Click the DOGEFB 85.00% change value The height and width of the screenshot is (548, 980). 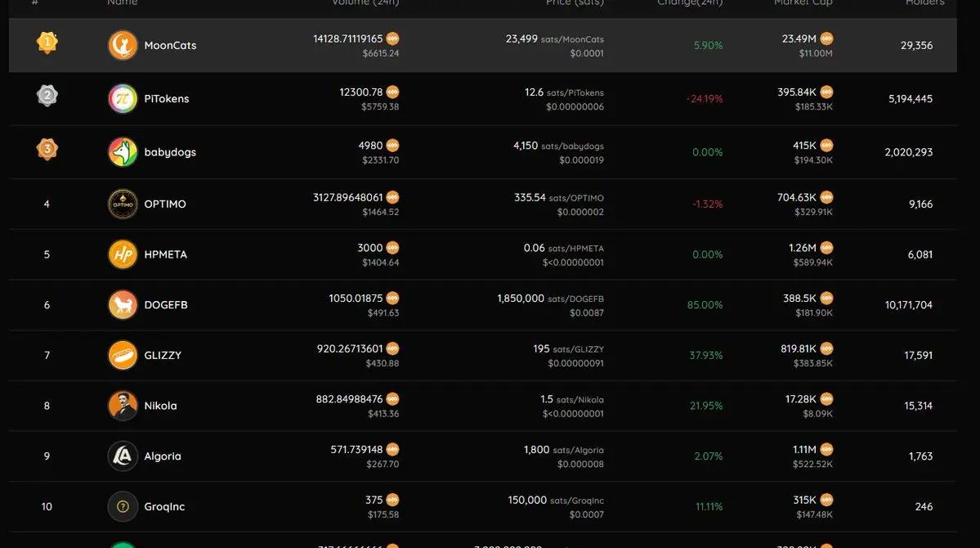(705, 305)
